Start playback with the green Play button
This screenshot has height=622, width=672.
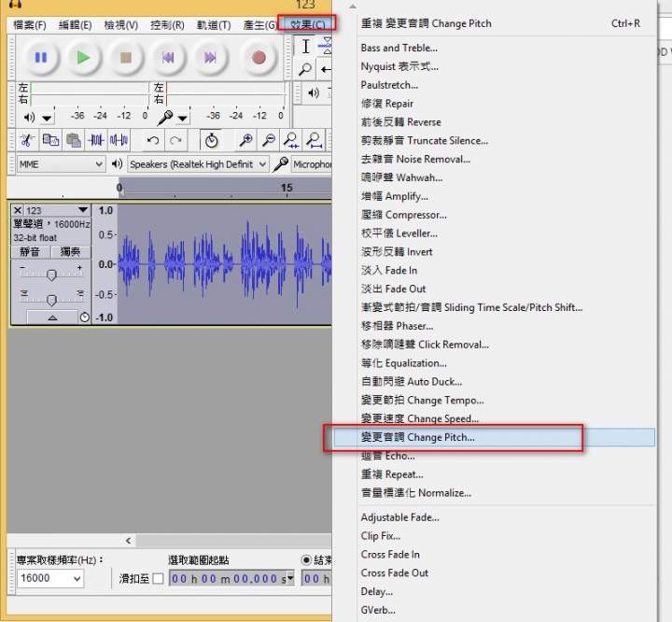83,57
